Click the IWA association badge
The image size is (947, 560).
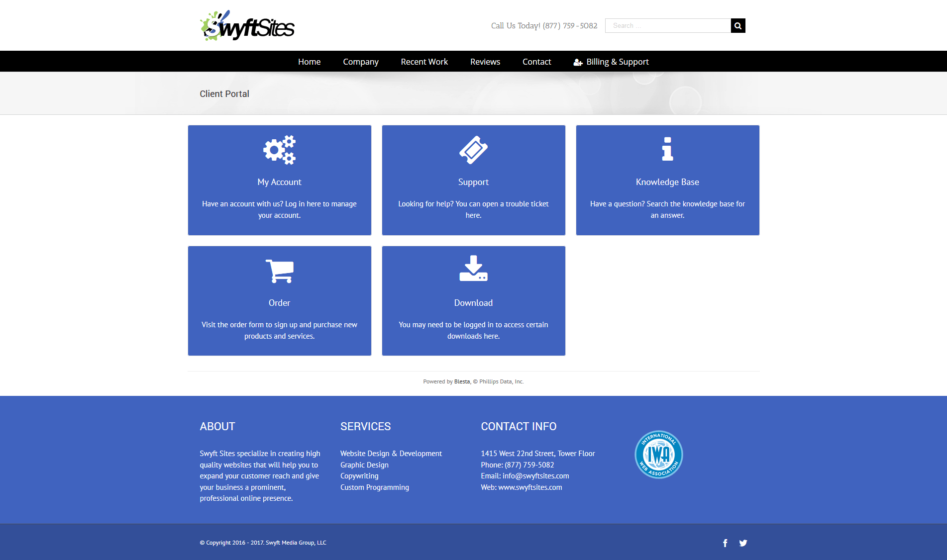(x=658, y=454)
